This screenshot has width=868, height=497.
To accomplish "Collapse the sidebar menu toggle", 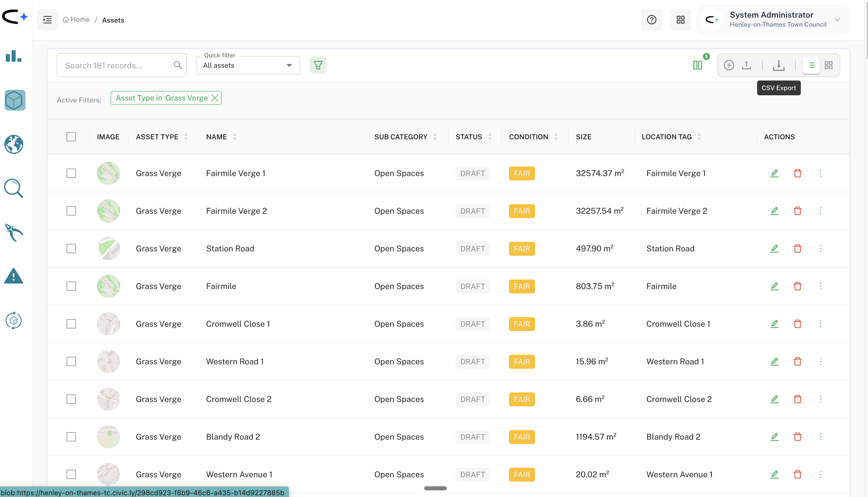I will [47, 19].
